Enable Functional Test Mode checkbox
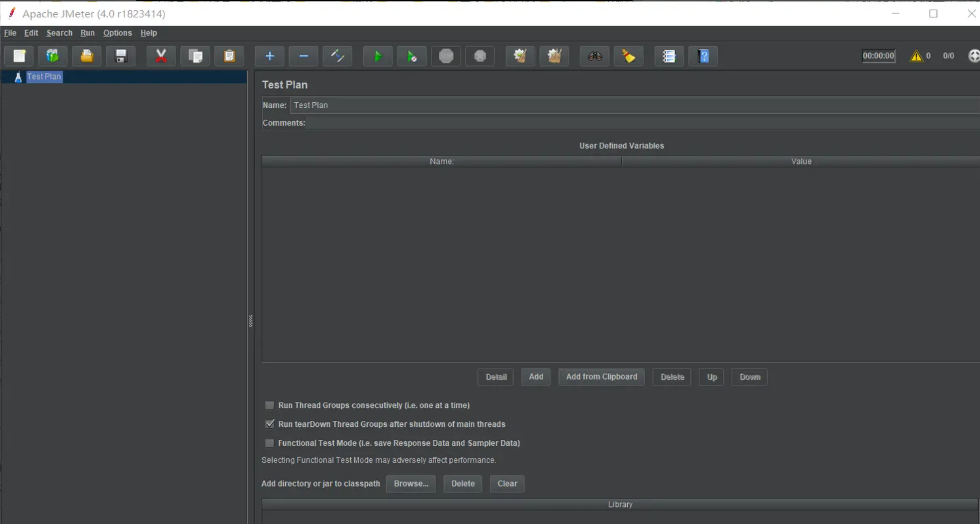 click(269, 443)
